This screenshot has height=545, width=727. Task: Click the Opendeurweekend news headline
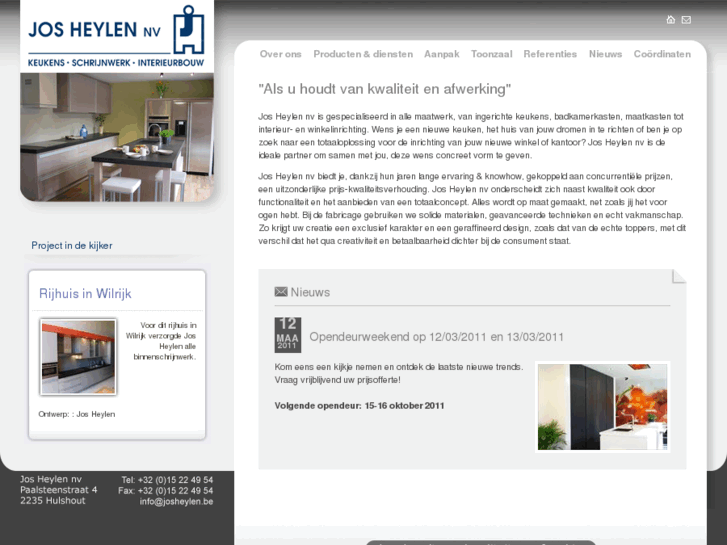coord(436,337)
